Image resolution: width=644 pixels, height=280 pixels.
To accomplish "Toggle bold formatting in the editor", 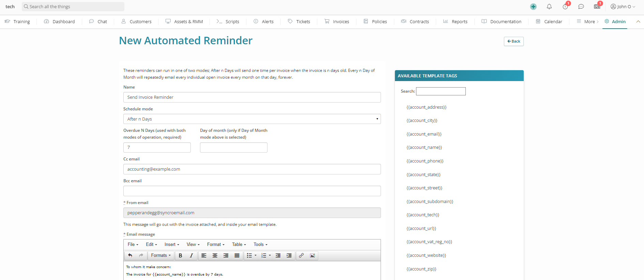I will pos(181,255).
